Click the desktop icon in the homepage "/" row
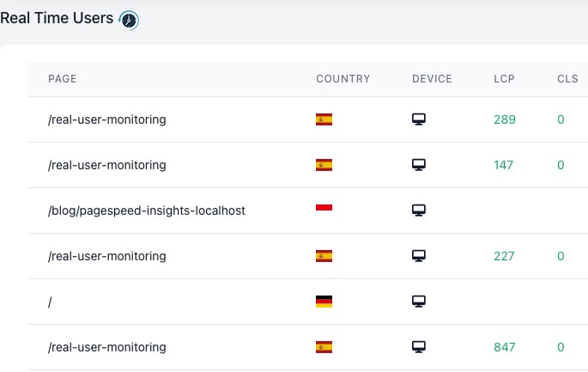This screenshot has width=588, height=372. (419, 302)
